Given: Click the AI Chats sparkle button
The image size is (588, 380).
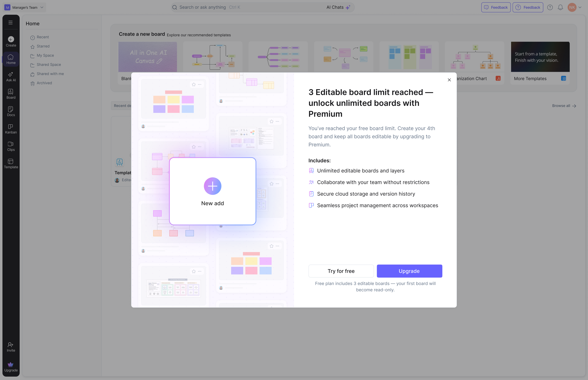Looking at the screenshot, I should click(338, 7).
